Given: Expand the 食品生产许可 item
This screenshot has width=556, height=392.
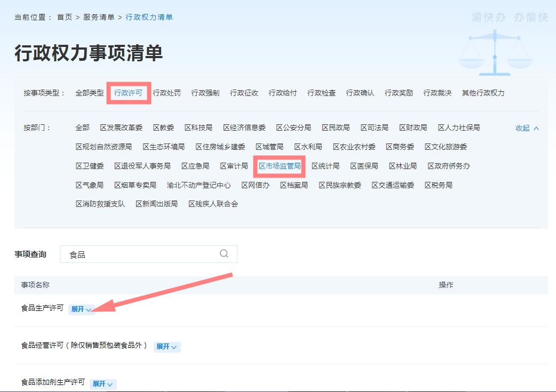Looking at the screenshot, I should 81,309.
